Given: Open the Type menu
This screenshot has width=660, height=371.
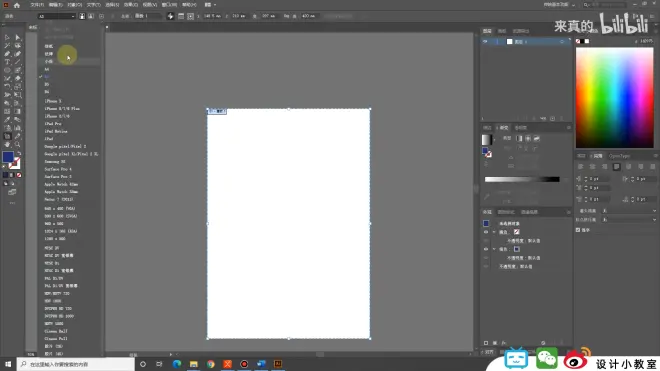Looking at the screenshot, I should click(93, 5).
